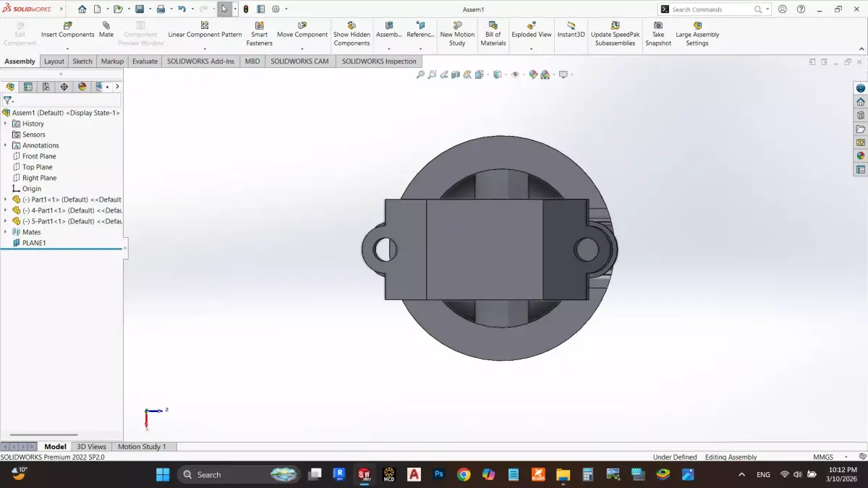Click the Insert Components icon
The width and height of the screenshot is (868, 488).
[x=68, y=25]
